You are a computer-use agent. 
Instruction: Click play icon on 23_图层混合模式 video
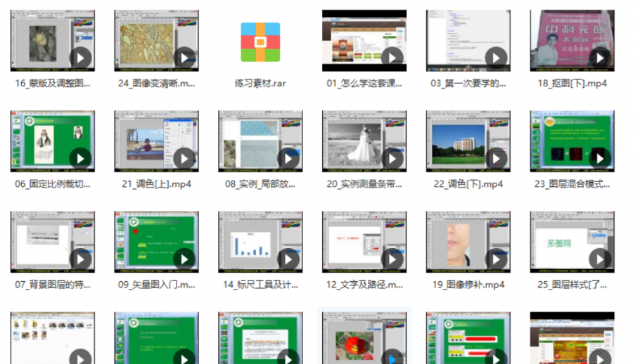click(x=600, y=158)
